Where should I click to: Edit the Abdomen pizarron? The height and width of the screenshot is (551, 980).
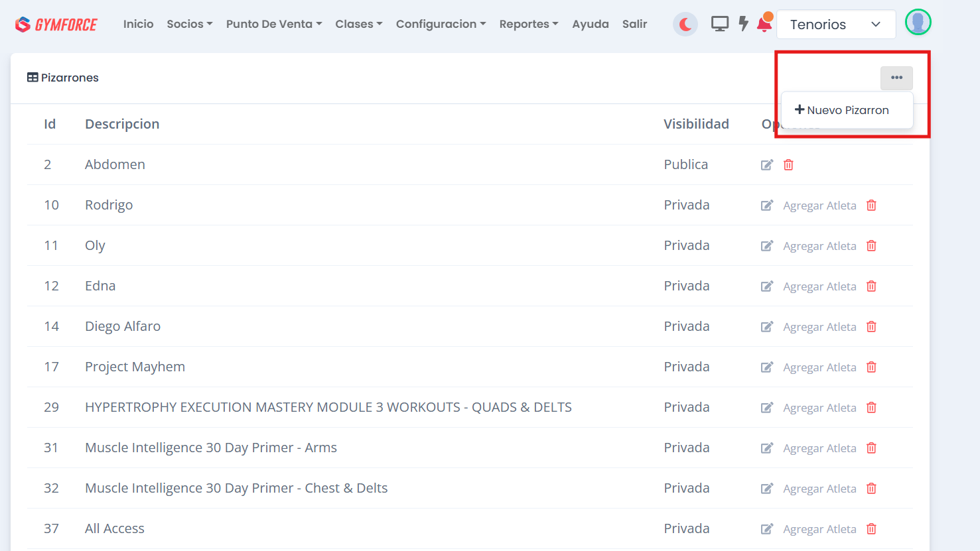click(767, 165)
